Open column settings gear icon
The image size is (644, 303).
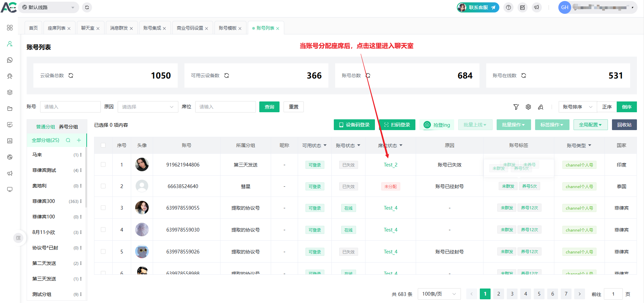[528, 107]
